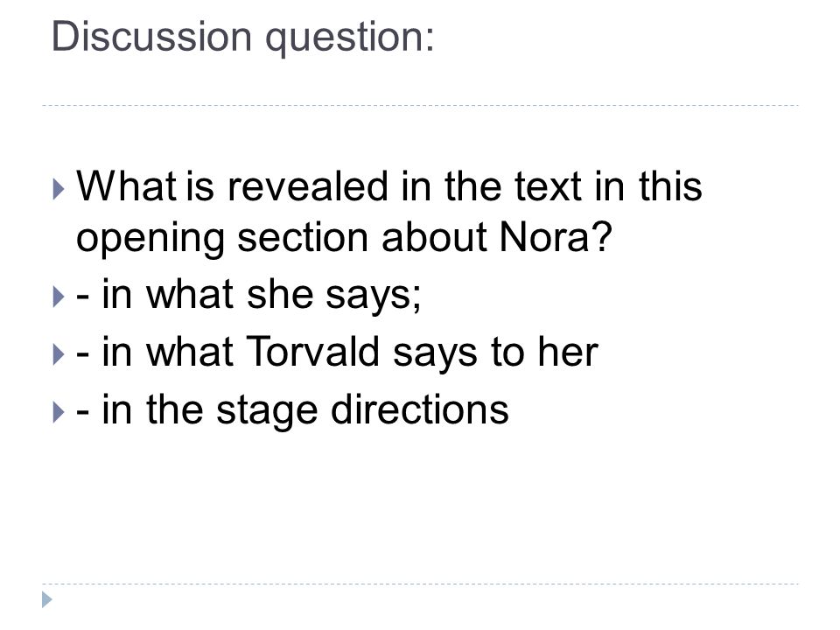This screenshot has height=630, width=840.
Task: Click the text '- in what she says;'
Action: point(248,295)
